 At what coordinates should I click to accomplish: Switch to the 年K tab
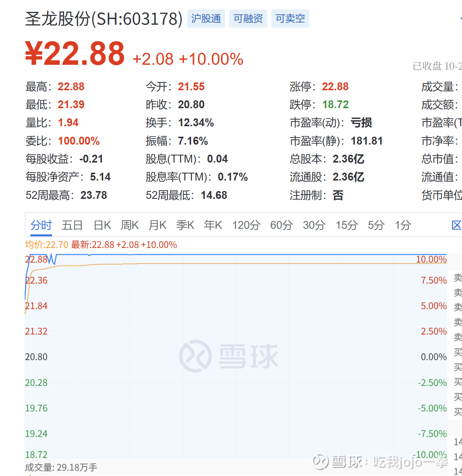213,225
